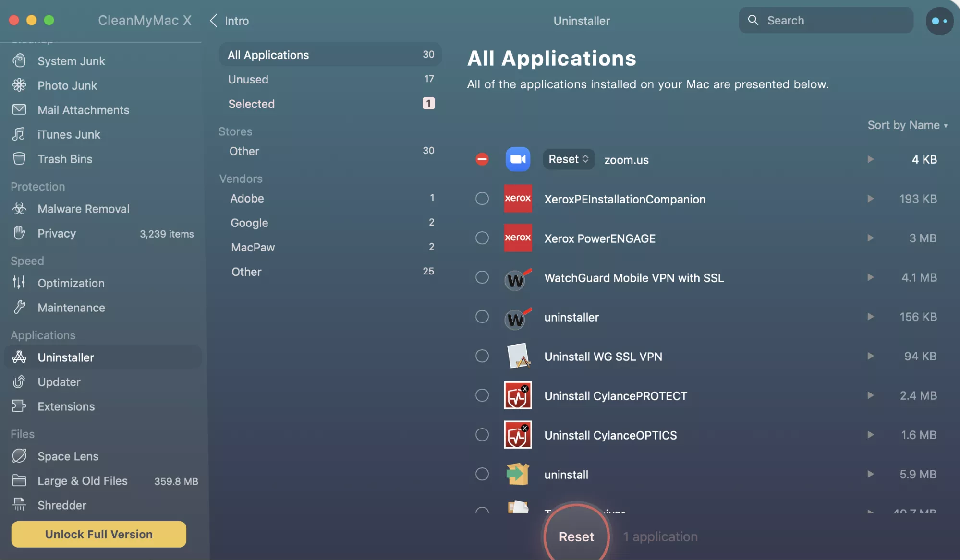Click the Updater application icon
This screenshot has height=560, width=960.
(18, 382)
